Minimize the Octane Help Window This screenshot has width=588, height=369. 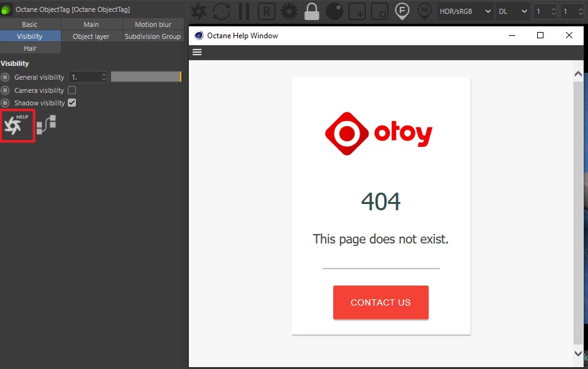pyautogui.click(x=512, y=35)
